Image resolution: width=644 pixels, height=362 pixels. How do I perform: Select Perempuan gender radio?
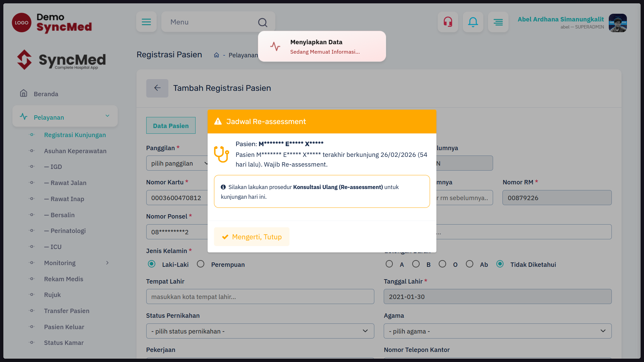coord(201,264)
